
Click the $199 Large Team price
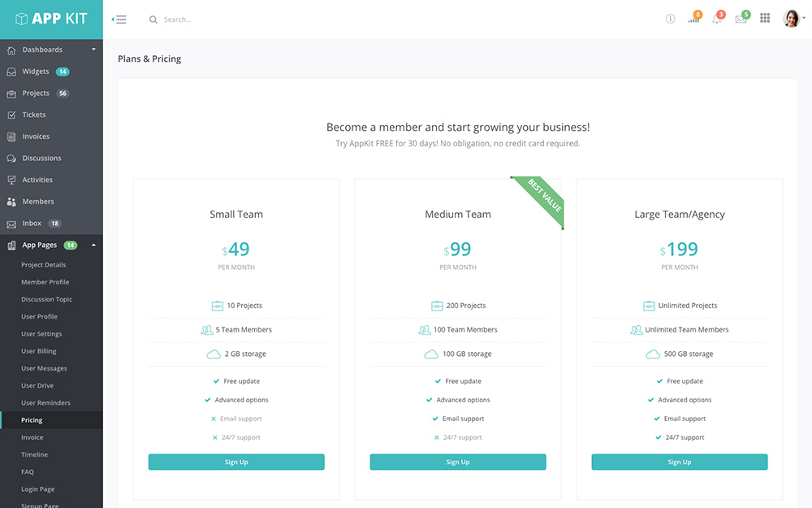pos(679,250)
